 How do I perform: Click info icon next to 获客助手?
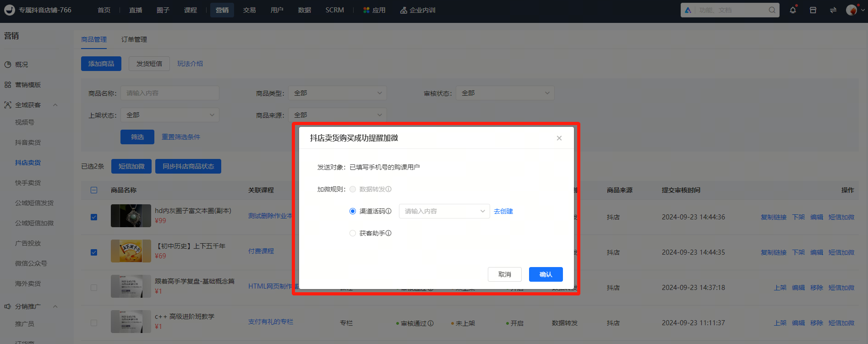click(x=388, y=233)
